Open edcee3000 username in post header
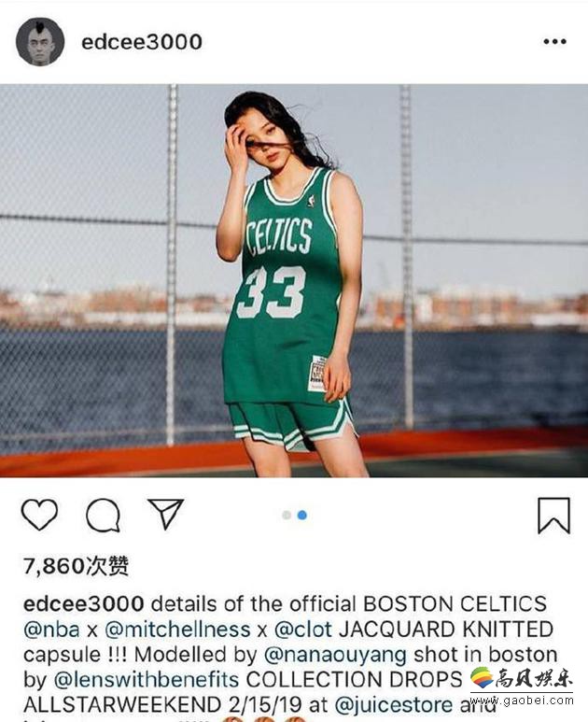 142,42
